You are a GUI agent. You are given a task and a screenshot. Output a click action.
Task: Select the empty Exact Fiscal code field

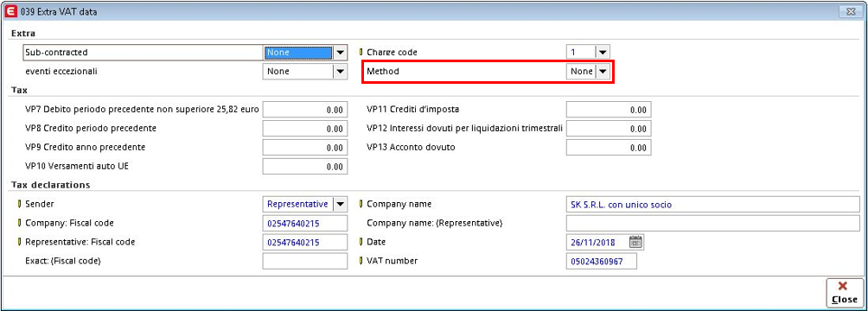pos(305,261)
